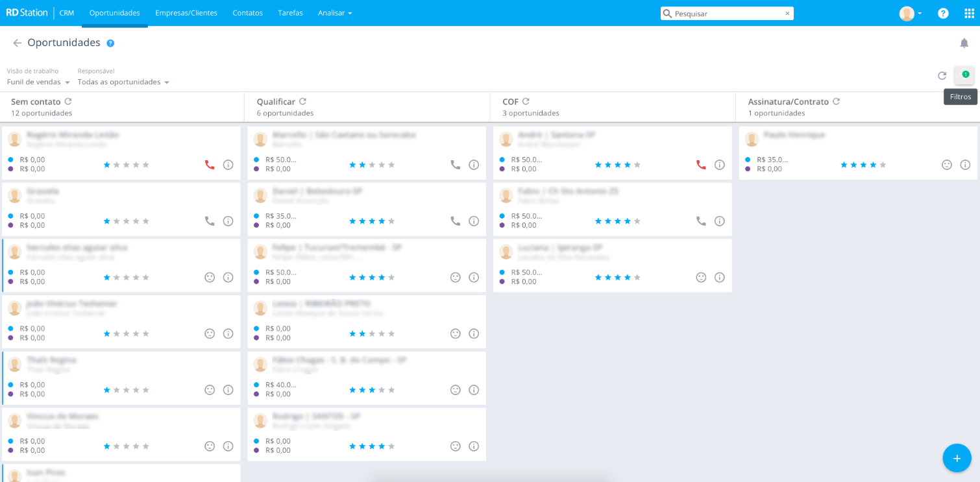980x482 pixels.
Task: Open the apps grid menu
Action: coord(969,13)
